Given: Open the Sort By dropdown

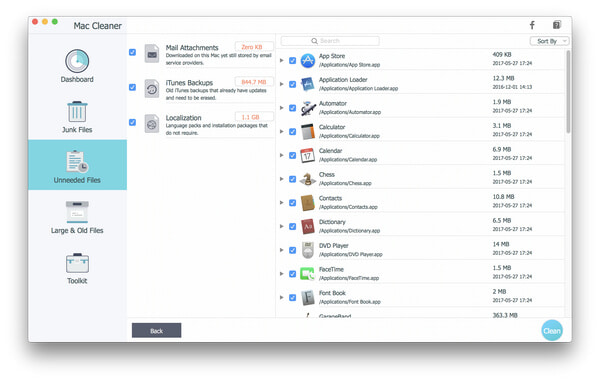Looking at the screenshot, I should pos(549,41).
